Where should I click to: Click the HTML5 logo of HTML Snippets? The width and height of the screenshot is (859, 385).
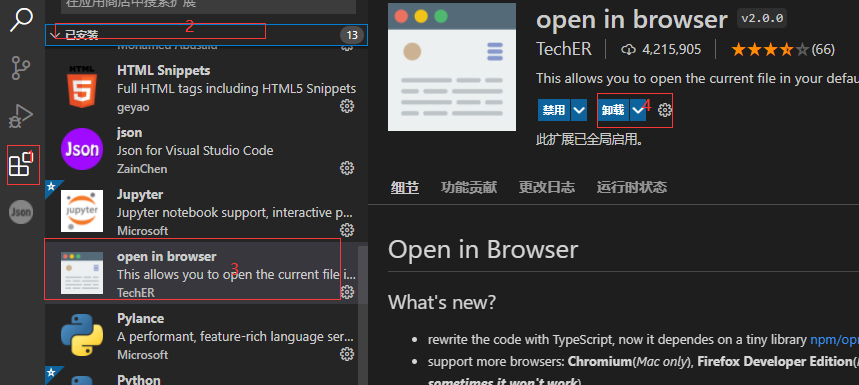(x=82, y=87)
